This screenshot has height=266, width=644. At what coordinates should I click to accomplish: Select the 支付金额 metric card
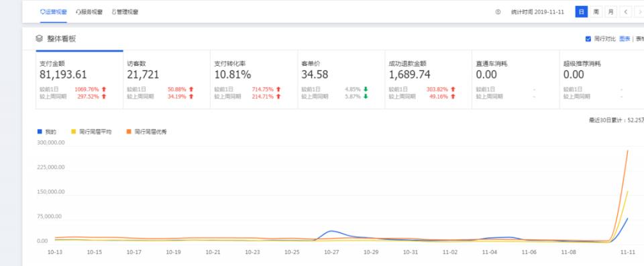tap(79, 80)
